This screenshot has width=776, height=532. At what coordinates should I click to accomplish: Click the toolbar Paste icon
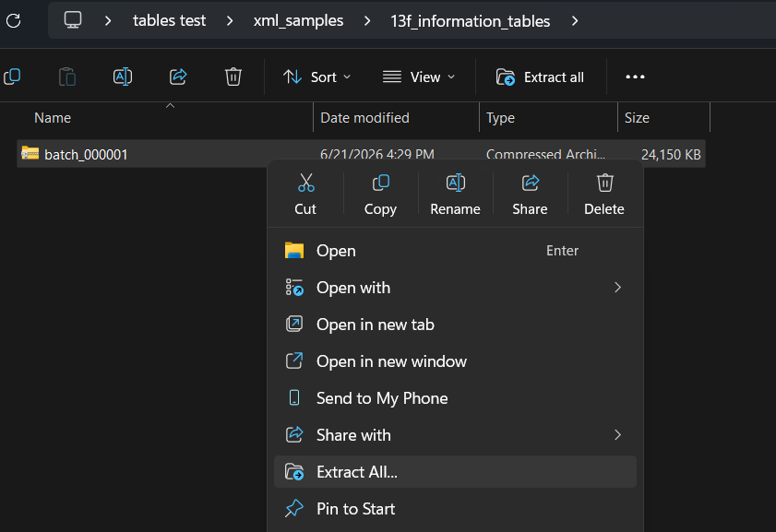[66, 77]
